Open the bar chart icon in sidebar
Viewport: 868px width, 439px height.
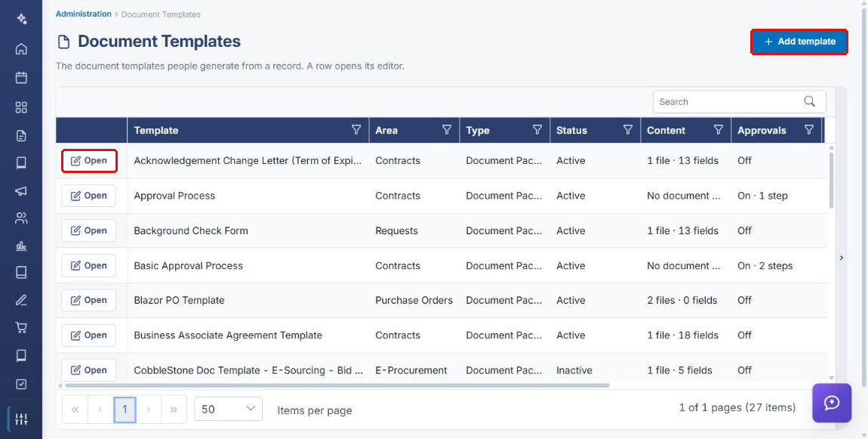tap(21, 246)
